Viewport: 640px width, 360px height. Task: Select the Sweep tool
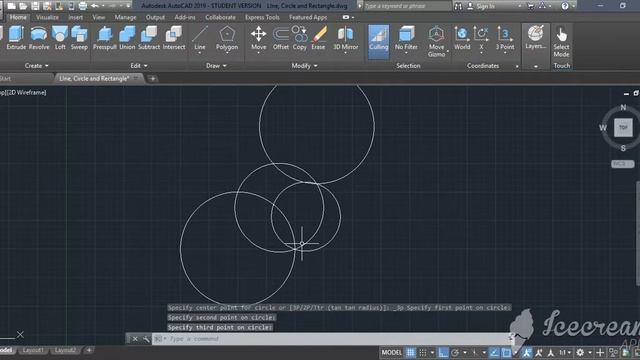click(x=79, y=38)
